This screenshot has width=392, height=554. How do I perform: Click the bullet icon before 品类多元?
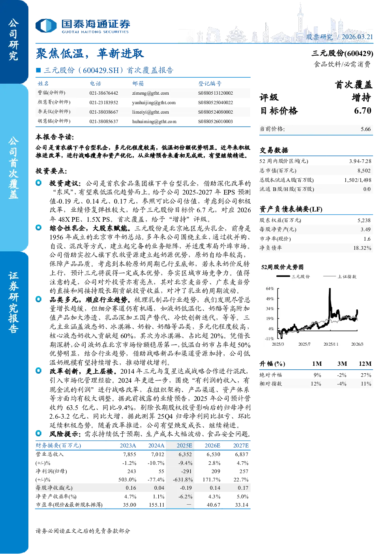[x=39, y=299]
